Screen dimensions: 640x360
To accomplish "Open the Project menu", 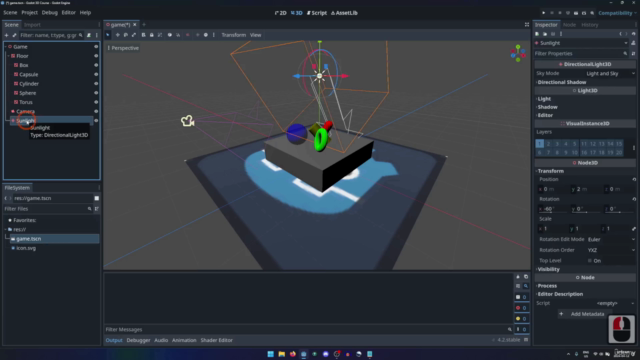I will tap(29, 13).
